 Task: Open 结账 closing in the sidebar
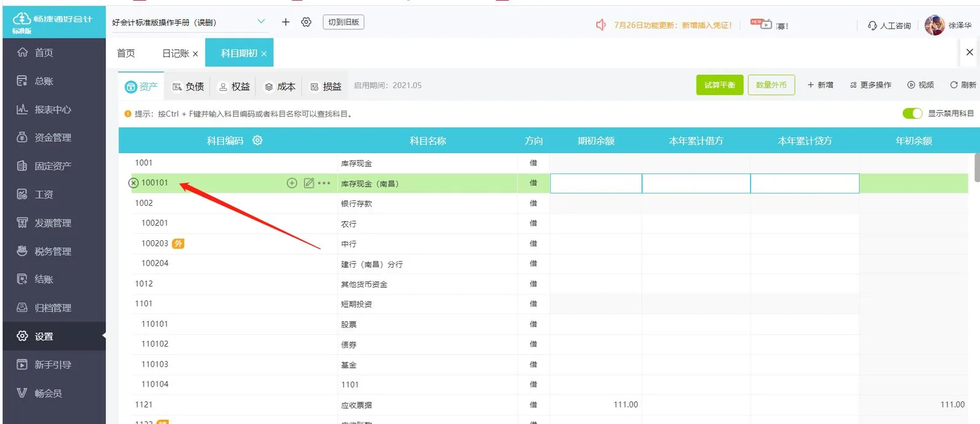pyautogui.click(x=36, y=279)
